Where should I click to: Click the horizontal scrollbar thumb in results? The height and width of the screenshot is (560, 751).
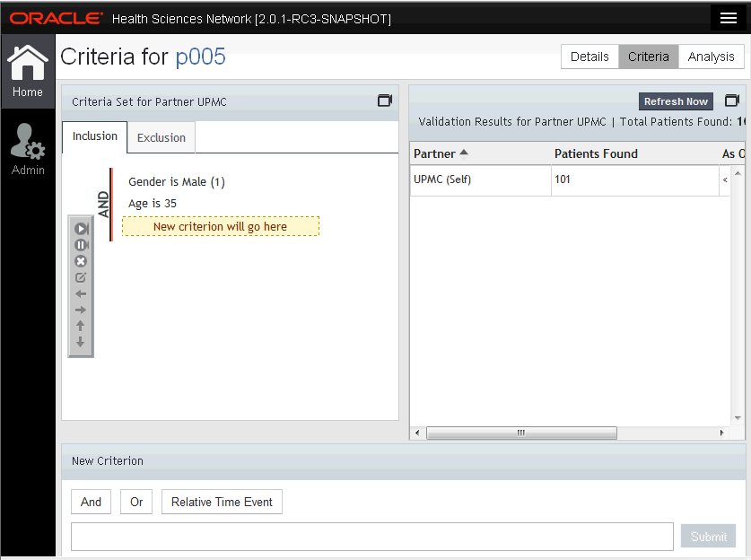(521, 433)
